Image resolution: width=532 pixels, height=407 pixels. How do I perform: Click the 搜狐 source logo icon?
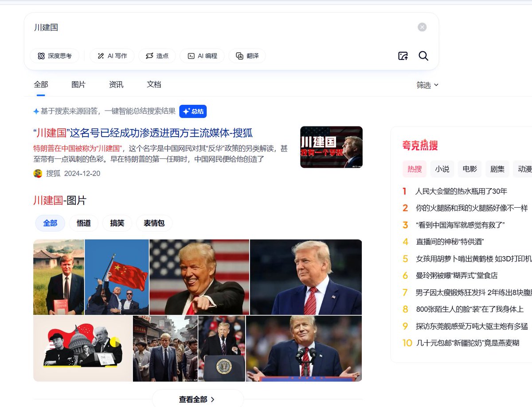coord(38,174)
